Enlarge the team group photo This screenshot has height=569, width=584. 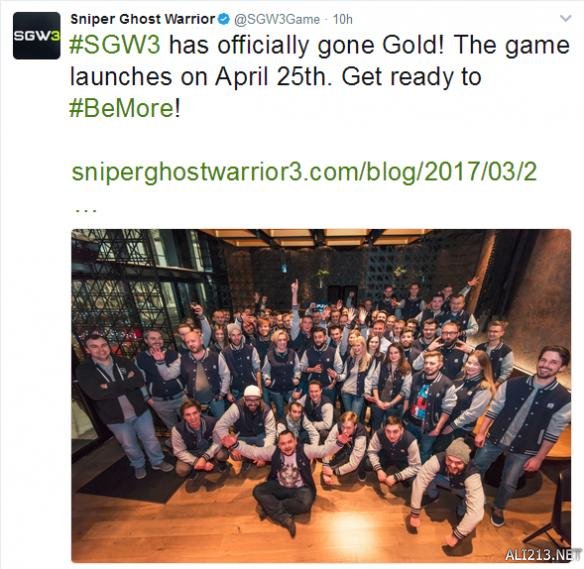[321, 395]
